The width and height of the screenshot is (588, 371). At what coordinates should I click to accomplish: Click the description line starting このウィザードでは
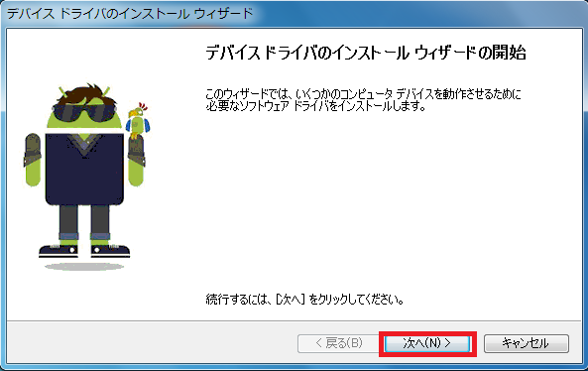click(363, 93)
